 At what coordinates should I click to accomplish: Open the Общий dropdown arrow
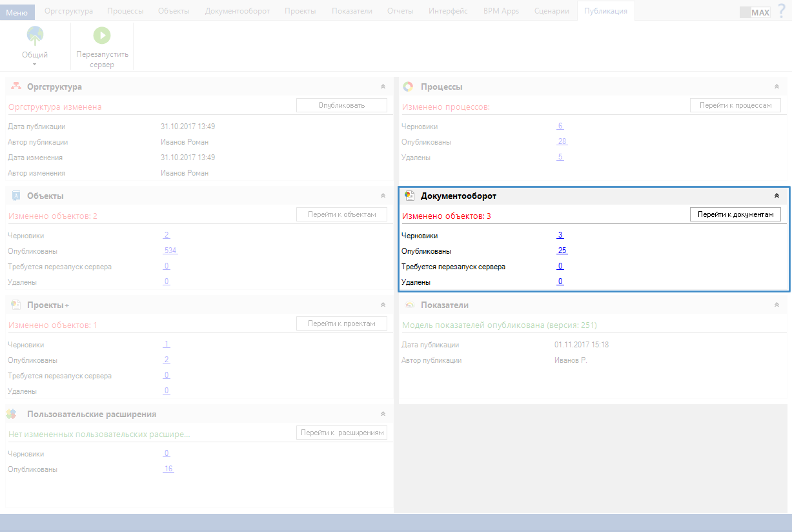tap(35, 64)
